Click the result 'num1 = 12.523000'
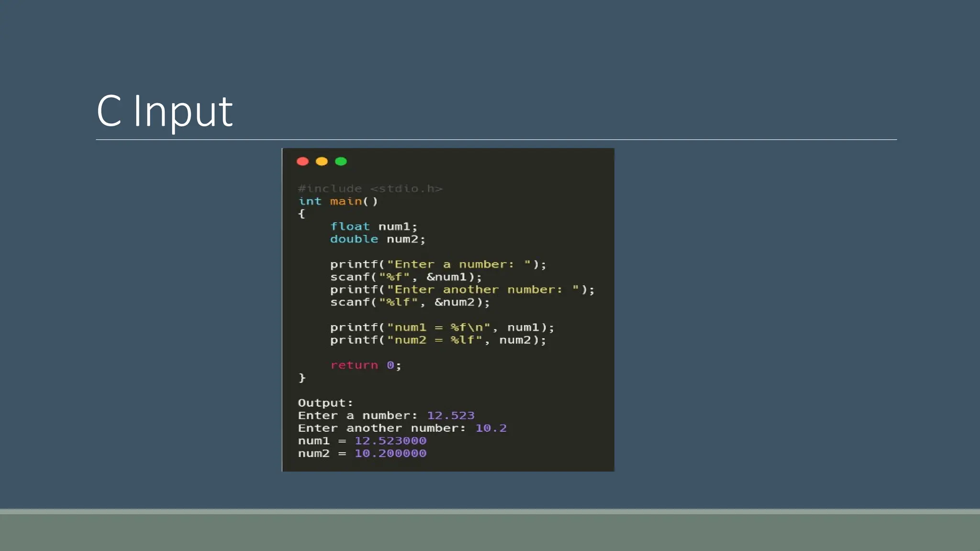The image size is (980, 551). 362,441
